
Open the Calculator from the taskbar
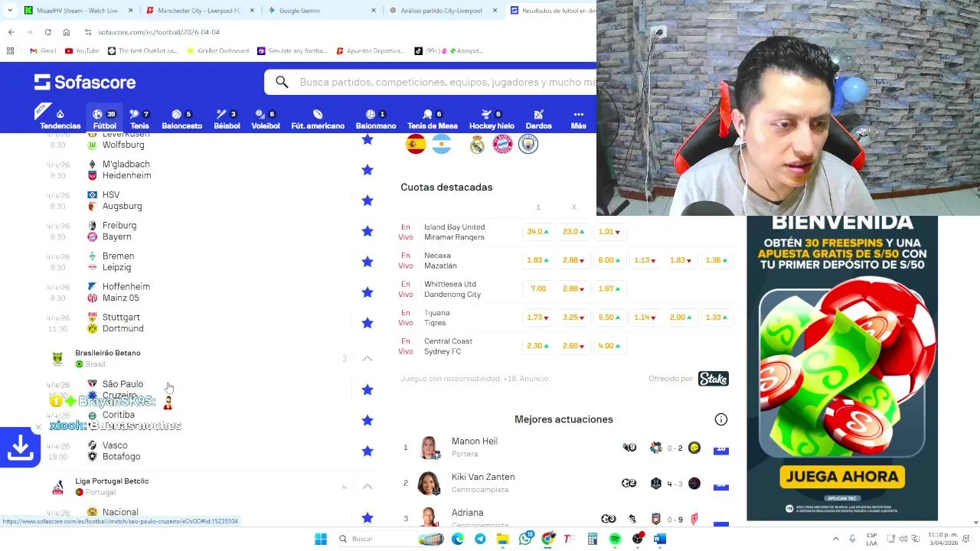point(593,539)
